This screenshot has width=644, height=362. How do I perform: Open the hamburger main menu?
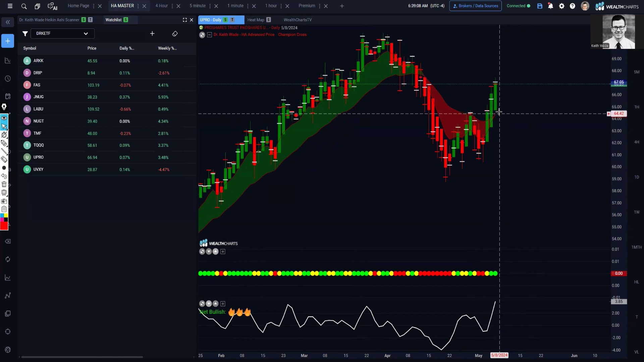point(10,6)
